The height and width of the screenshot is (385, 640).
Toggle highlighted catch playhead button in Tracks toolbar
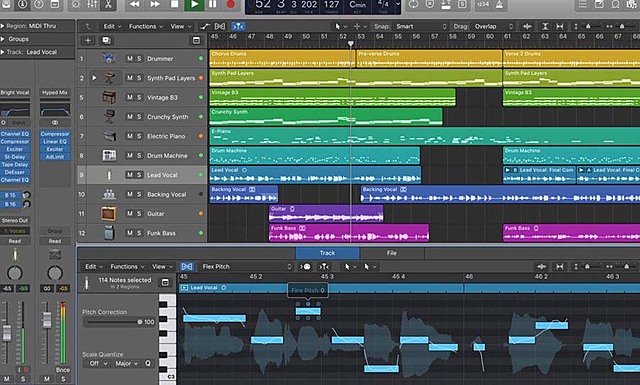(238, 27)
